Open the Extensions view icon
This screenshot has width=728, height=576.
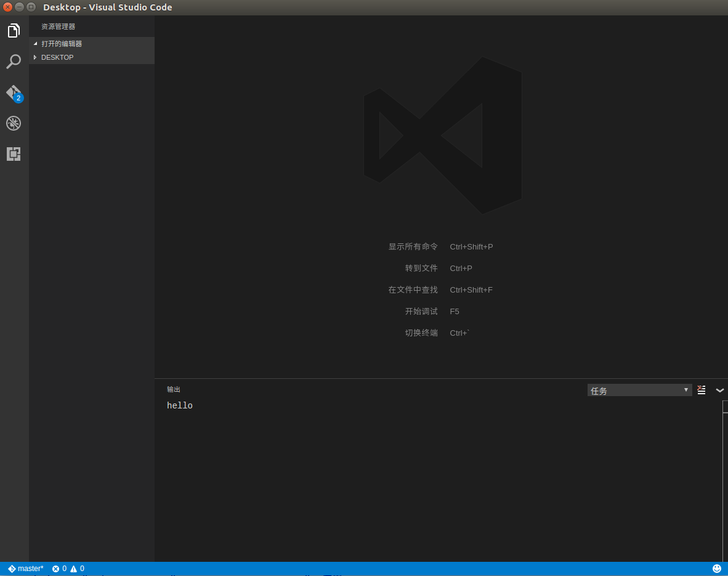pos(14,154)
